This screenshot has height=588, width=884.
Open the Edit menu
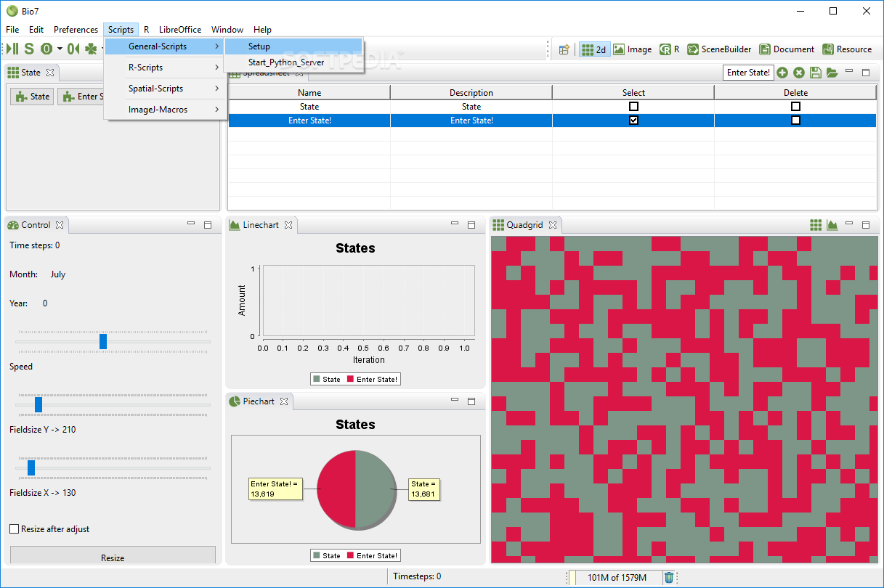[36, 30]
